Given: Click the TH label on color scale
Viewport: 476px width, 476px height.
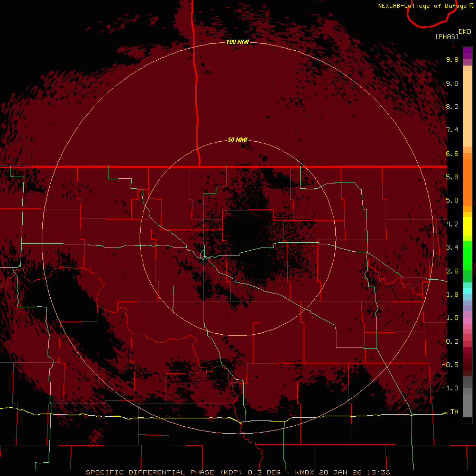Looking at the screenshot, I should 454,412.
